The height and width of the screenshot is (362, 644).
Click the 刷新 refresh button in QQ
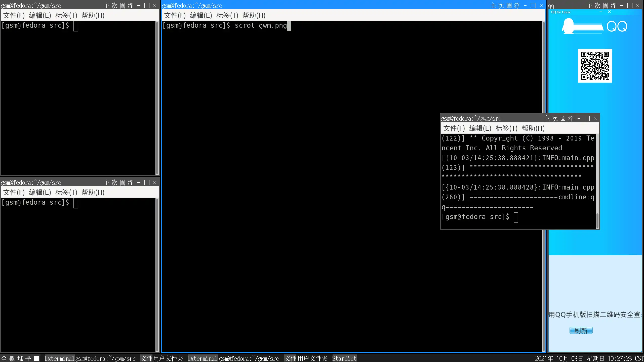[581, 330]
